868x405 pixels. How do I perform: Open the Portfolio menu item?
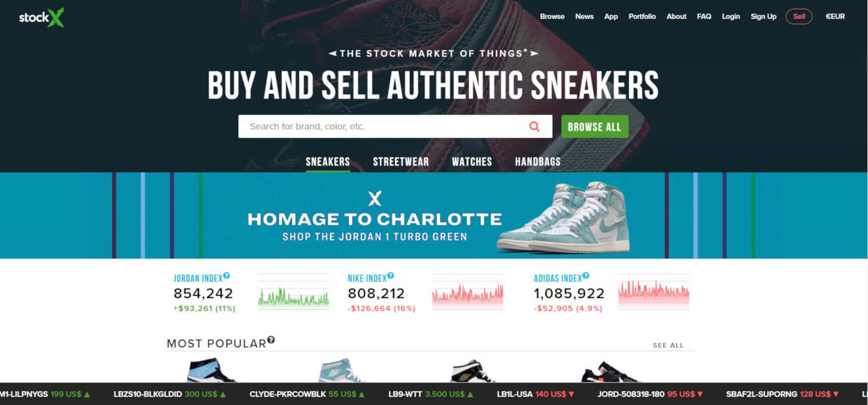click(x=642, y=17)
